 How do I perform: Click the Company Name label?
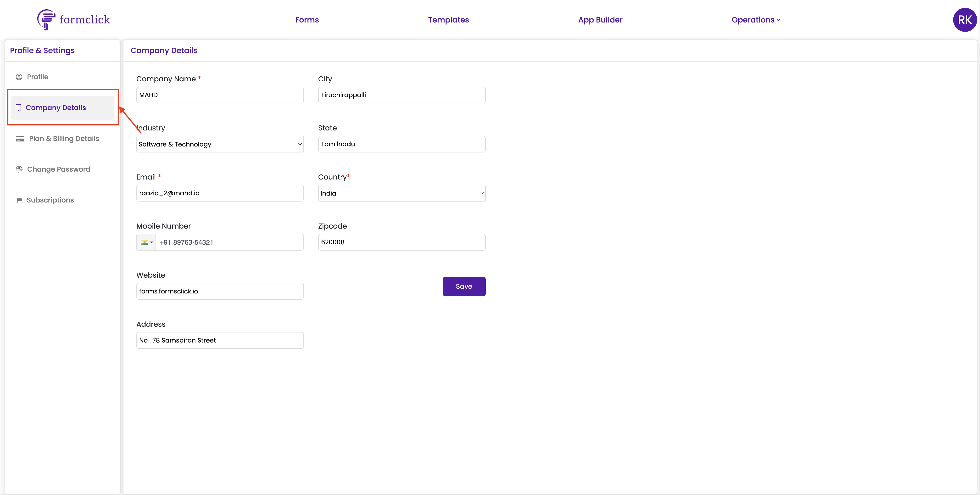click(166, 79)
